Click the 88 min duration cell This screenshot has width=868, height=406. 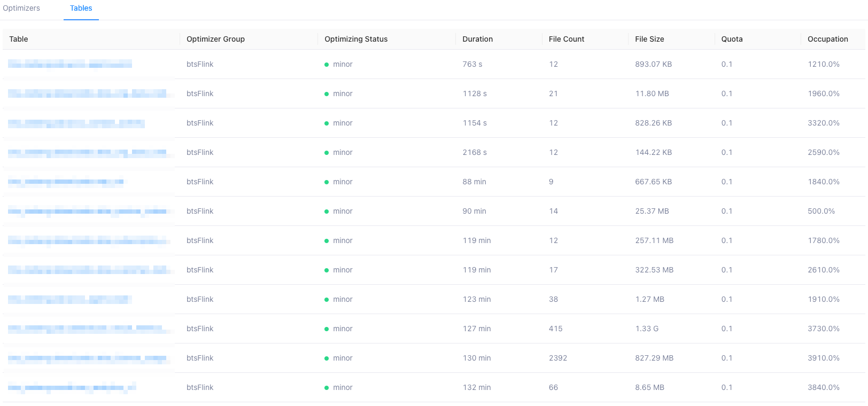475,182
